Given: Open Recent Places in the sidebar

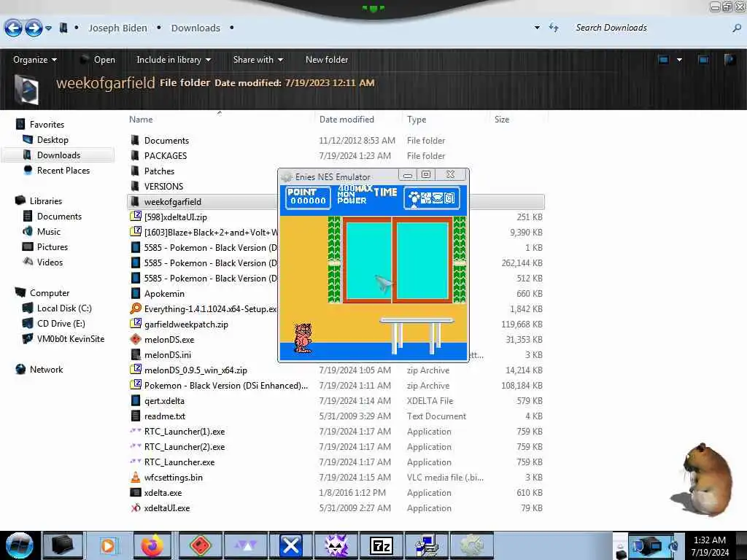Looking at the screenshot, I should click(x=57, y=171).
